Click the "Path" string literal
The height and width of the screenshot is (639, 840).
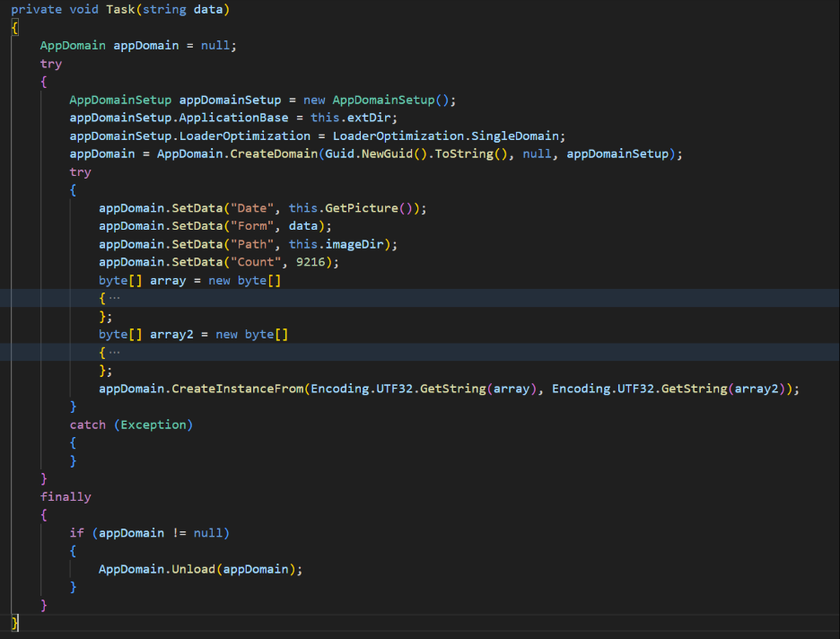(x=252, y=244)
